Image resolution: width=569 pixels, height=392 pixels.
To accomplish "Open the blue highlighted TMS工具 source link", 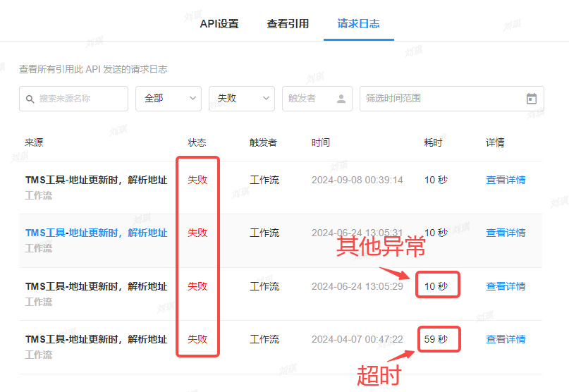I will (96, 233).
